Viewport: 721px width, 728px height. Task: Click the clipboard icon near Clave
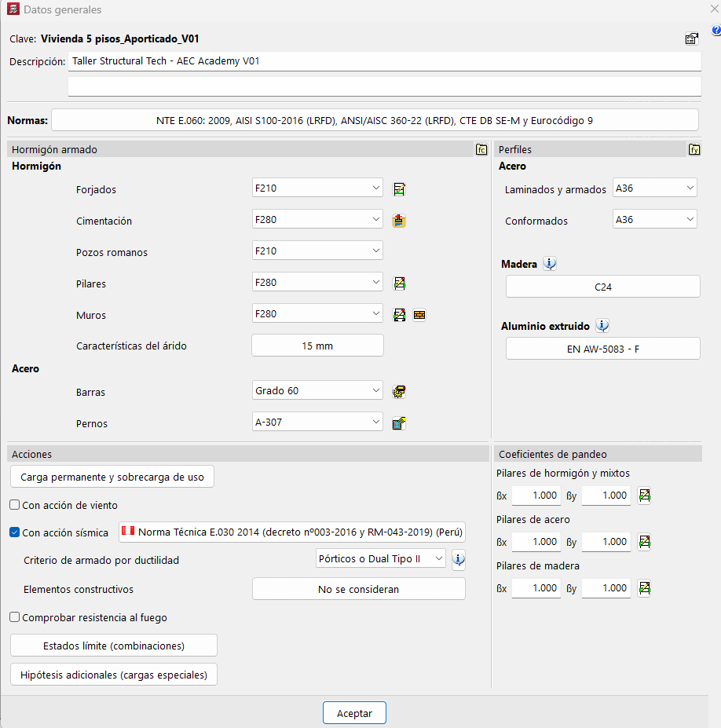[x=692, y=38]
